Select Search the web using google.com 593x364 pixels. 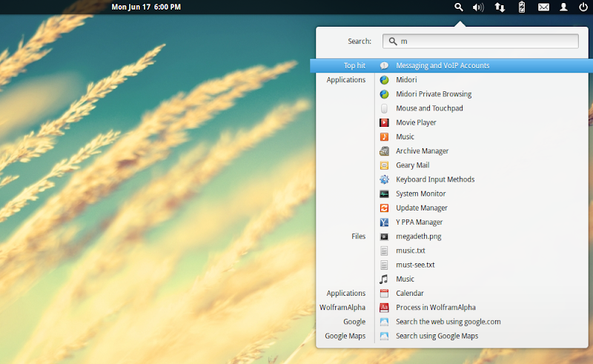tap(448, 322)
